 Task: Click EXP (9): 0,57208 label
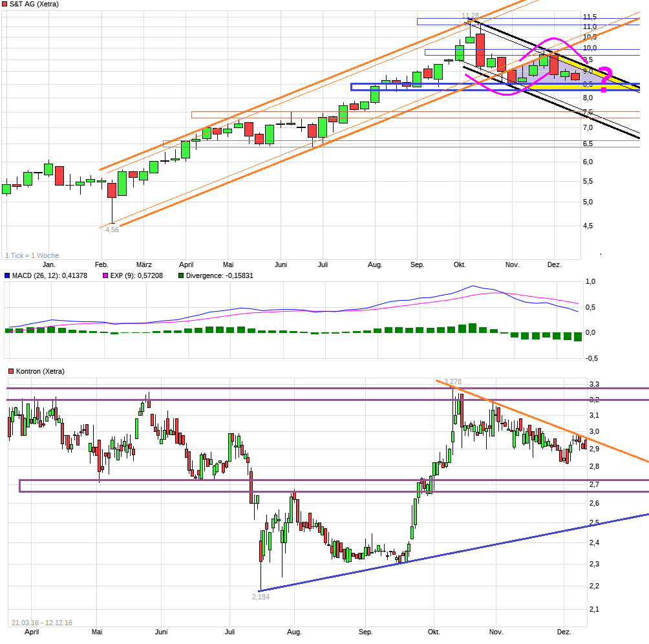(136, 275)
